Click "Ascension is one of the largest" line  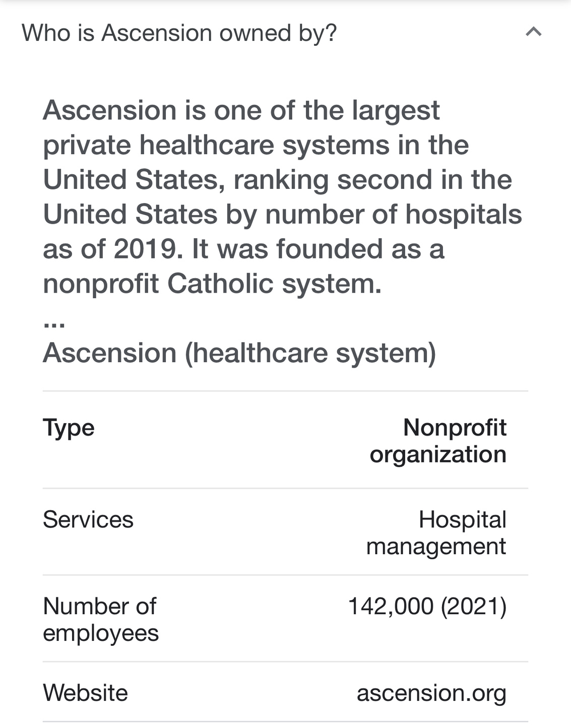coord(241,110)
